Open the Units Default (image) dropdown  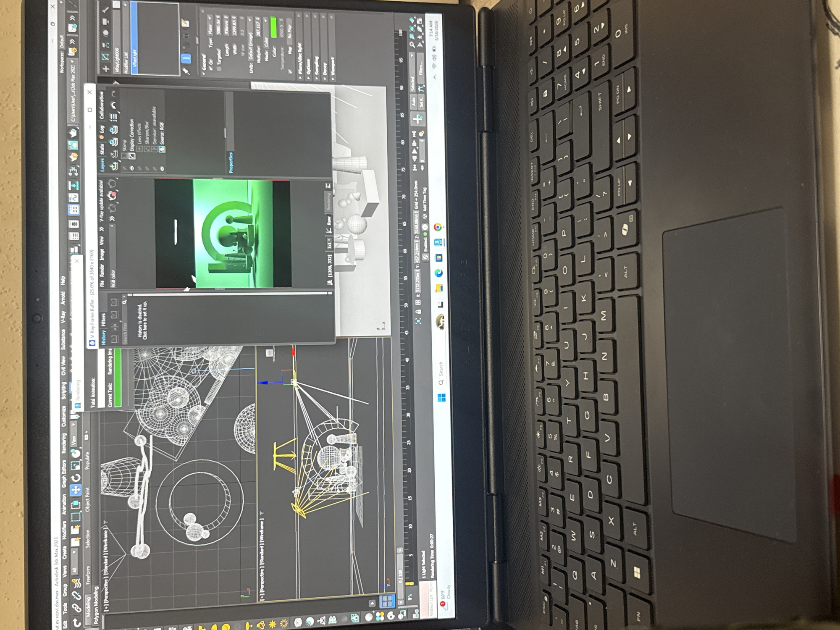click(x=251, y=39)
